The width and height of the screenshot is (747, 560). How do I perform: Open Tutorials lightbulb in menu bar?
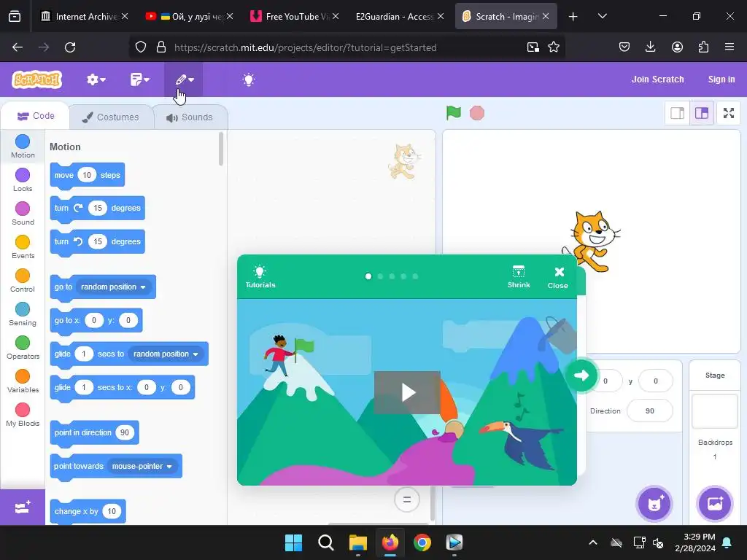[x=249, y=79]
